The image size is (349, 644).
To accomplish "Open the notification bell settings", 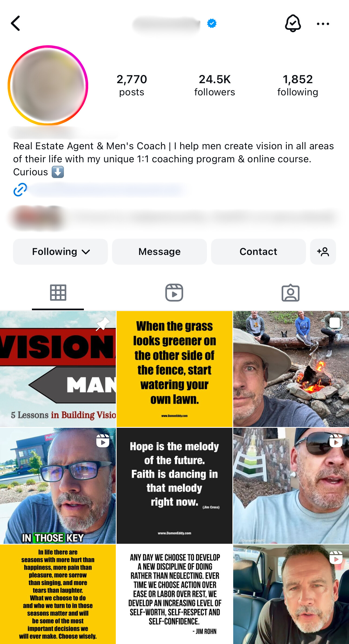I will pos(293,23).
